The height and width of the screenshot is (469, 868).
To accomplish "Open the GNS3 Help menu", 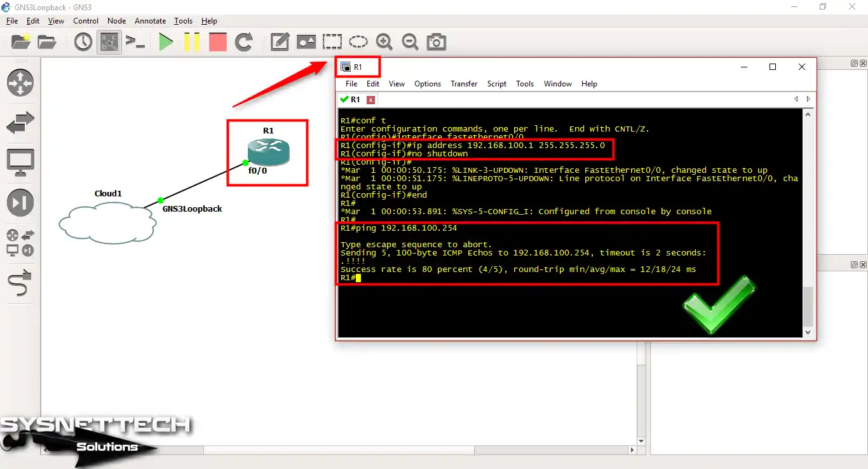I will [x=209, y=21].
